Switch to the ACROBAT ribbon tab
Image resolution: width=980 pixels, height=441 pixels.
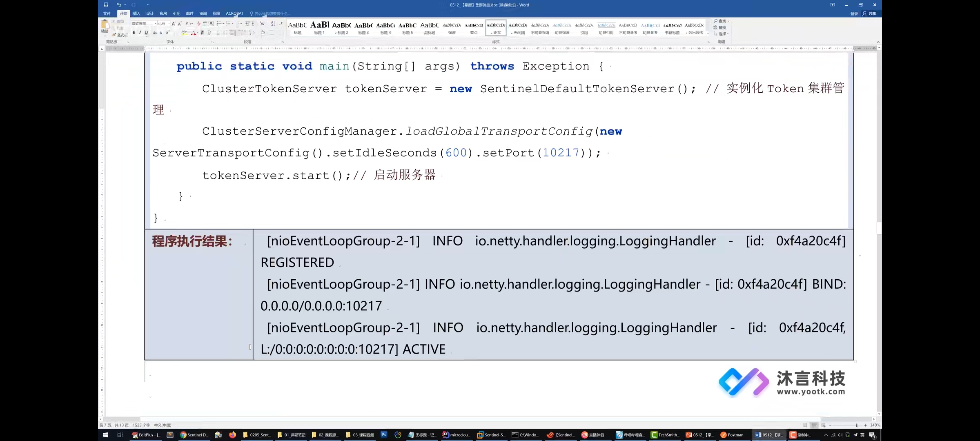coord(235,13)
